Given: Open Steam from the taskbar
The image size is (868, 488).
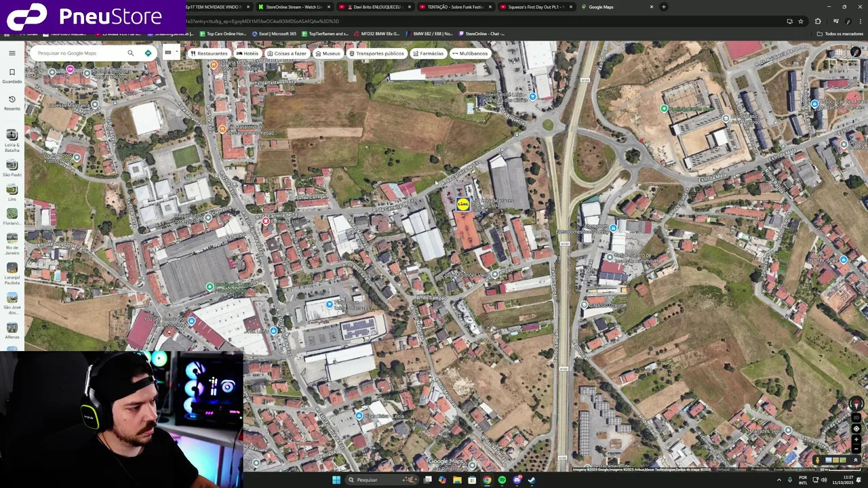Looking at the screenshot, I should (x=532, y=480).
